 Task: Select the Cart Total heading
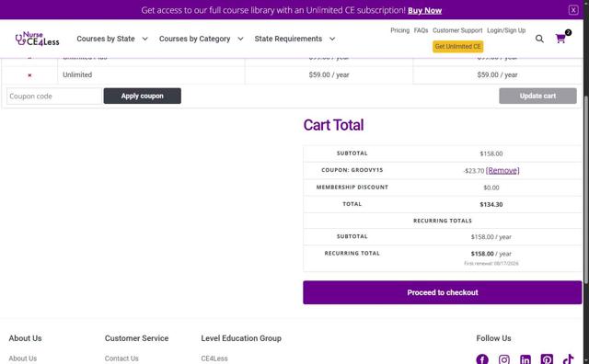pos(333,125)
